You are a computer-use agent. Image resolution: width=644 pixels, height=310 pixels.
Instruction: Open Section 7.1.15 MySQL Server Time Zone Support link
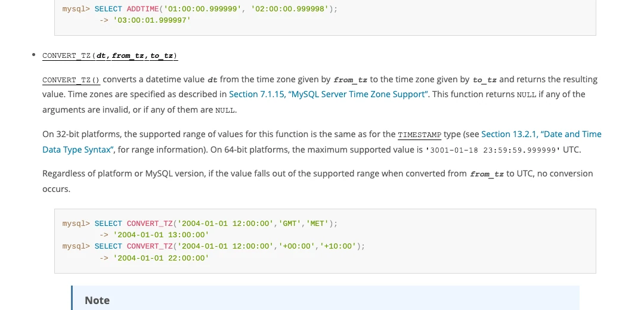coord(329,94)
